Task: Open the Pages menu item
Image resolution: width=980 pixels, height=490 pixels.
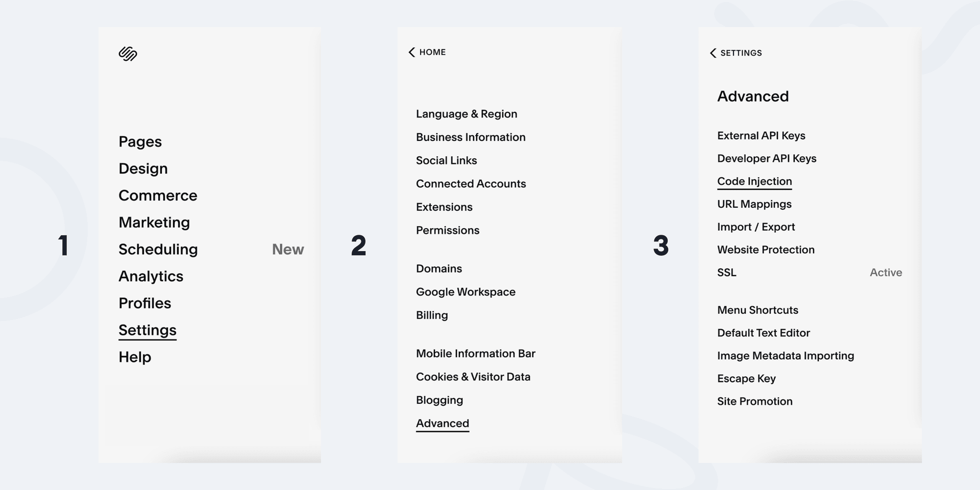Action: click(x=140, y=141)
